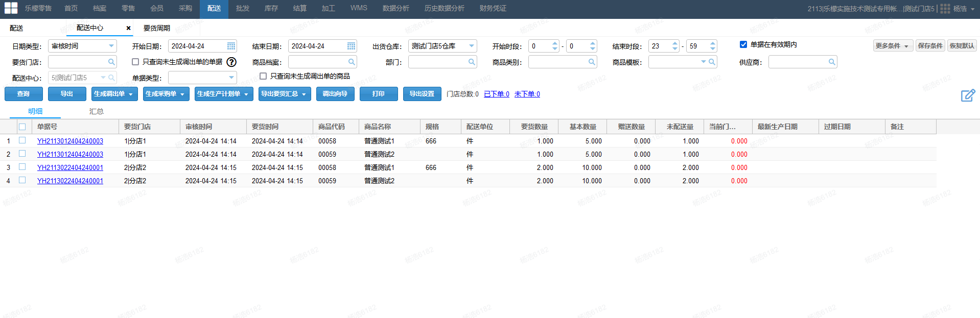The image size is (980, 318).
Task: Search icon in 商品类别 field
Action: click(592, 62)
